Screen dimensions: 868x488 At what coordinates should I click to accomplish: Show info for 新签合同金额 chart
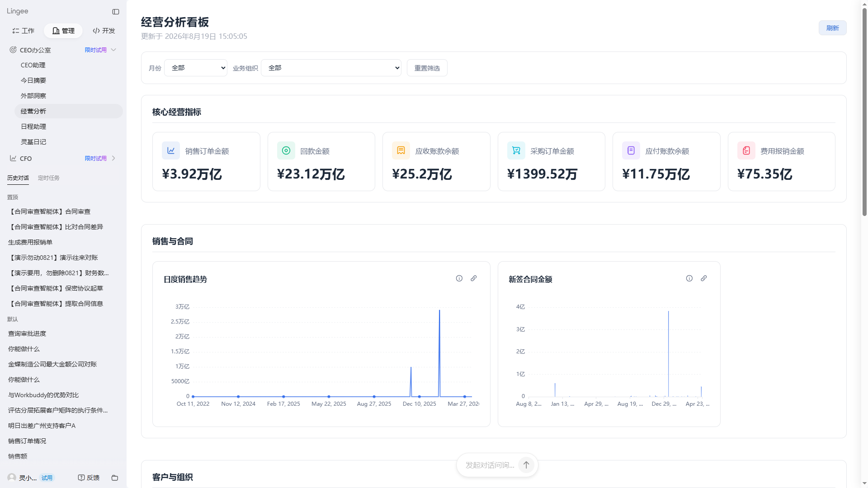[x=689, y=278]
